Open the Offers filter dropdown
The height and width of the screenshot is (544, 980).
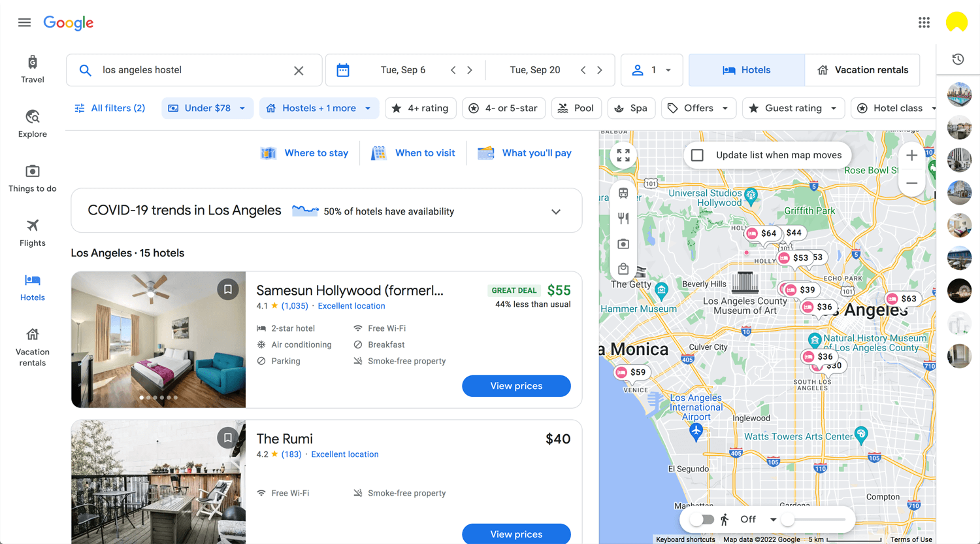[698, 109]
